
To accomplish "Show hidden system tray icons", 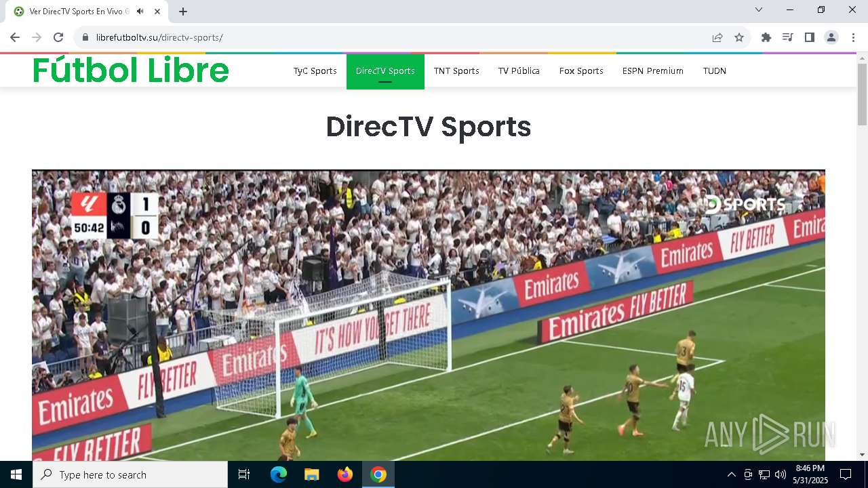I will click(x=731, y=474).
